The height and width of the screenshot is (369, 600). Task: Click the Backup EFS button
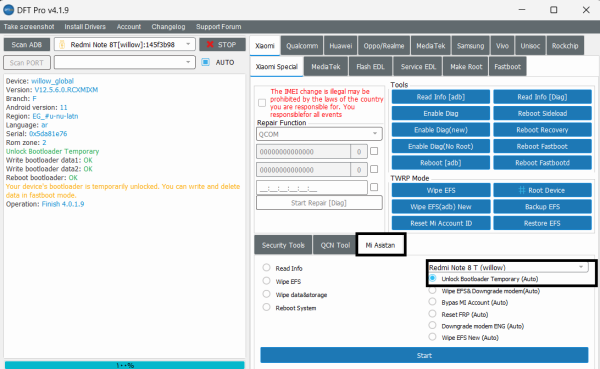[542, 207]
